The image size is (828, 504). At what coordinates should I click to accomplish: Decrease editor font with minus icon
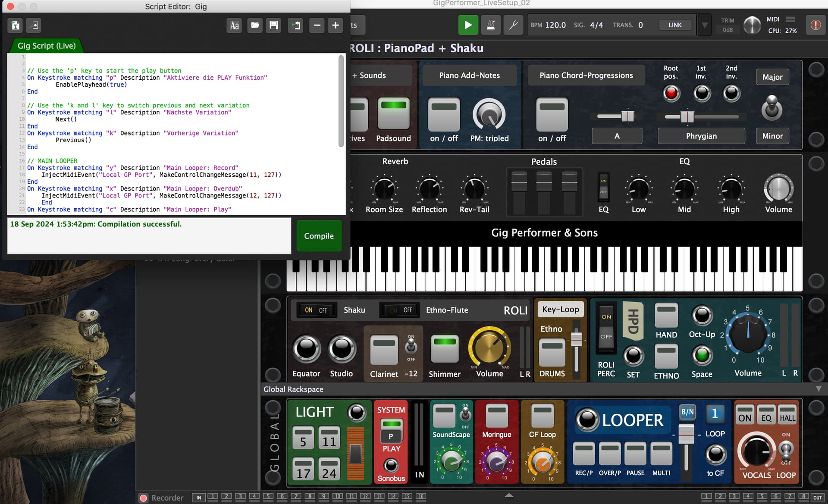point(317,25)
